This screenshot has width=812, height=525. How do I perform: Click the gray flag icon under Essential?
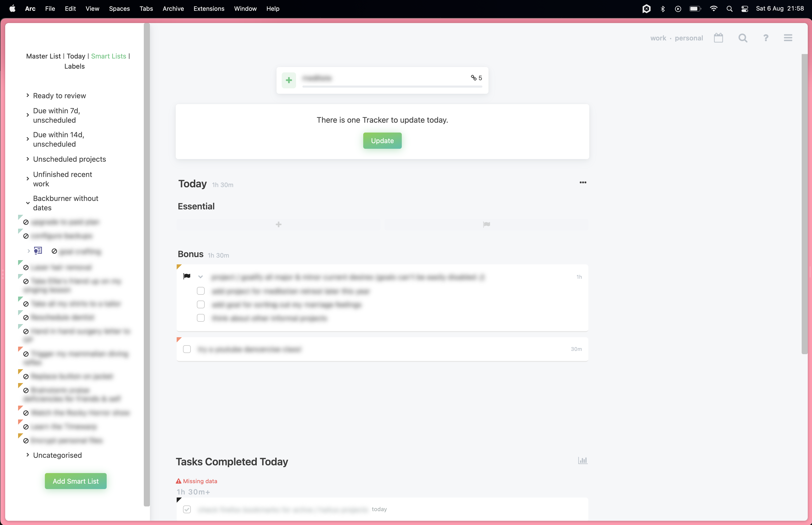tap(486, 224)
